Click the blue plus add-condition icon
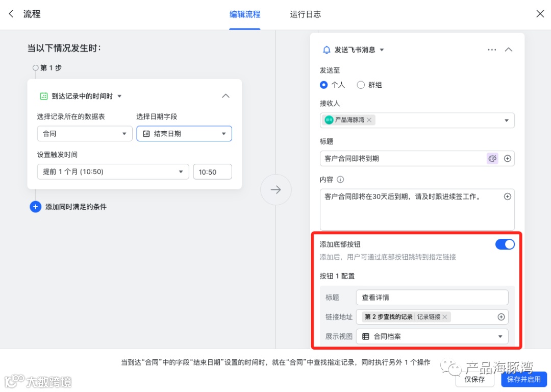The width and height of the screenshot is (551, 392). click(36, 207)
